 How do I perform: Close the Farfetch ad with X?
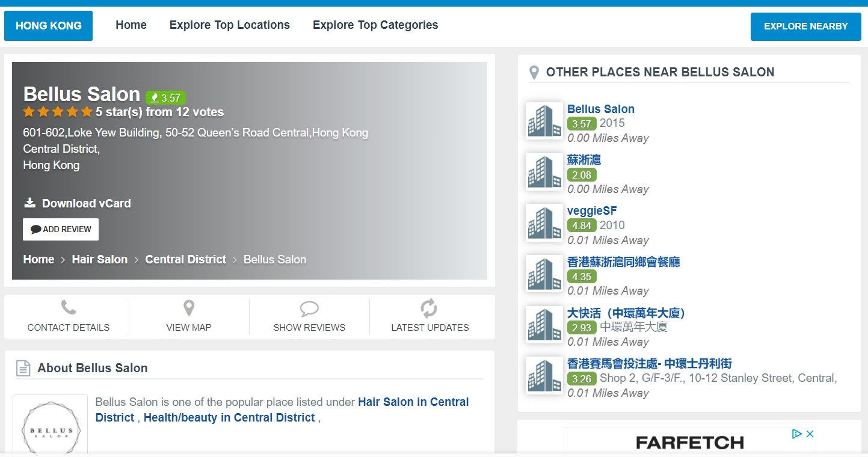pyautogui.click(x=810, y=434)
